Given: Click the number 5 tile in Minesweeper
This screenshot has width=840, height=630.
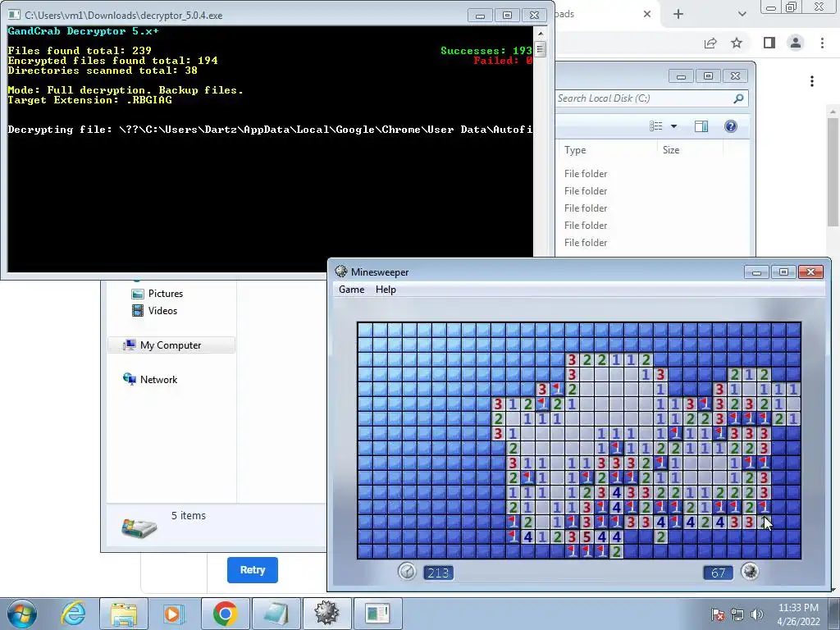Looking at the screenshot, I should pyautogui.click(x=587, y=536).
